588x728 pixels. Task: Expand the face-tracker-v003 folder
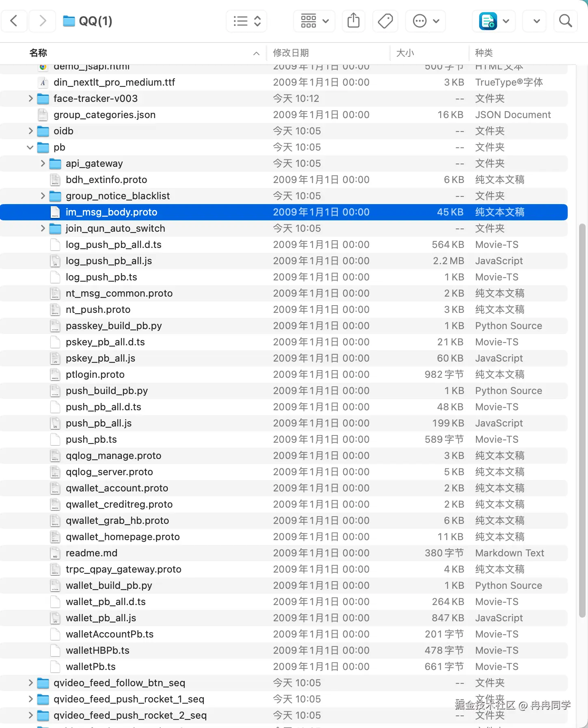[30, 99]
